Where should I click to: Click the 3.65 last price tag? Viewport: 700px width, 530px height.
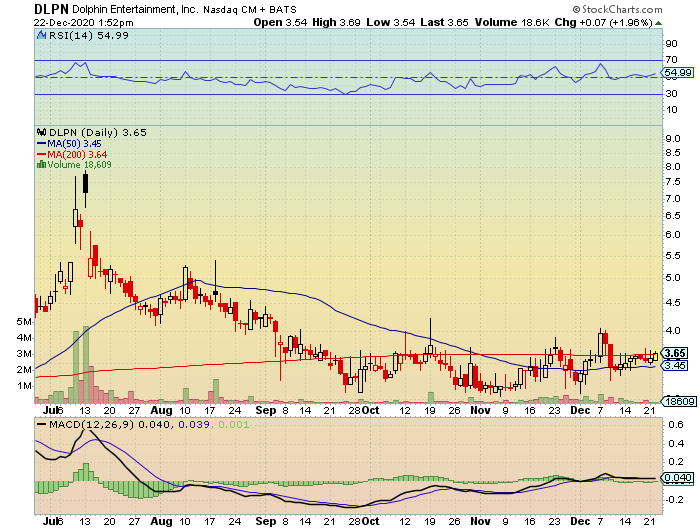pos(675,353)
